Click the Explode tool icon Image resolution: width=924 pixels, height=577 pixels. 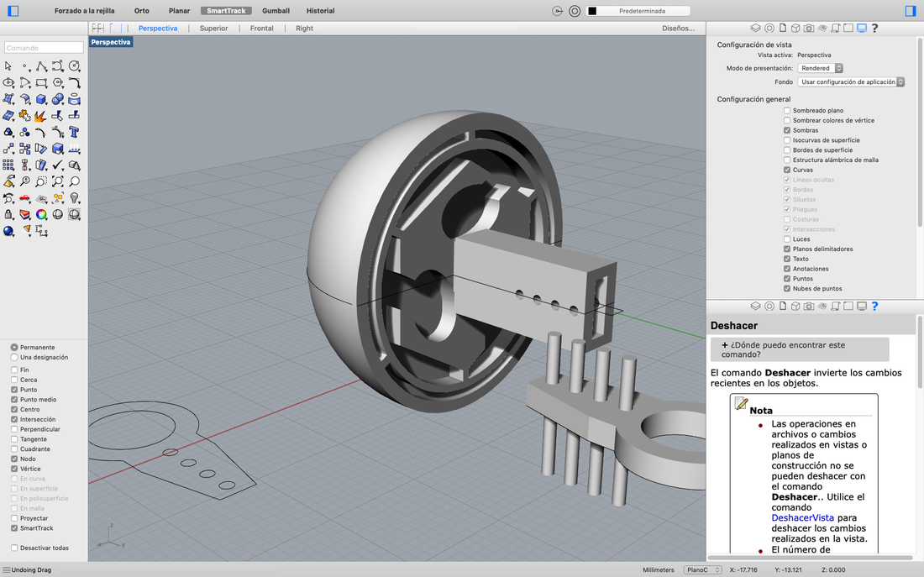tap(41, 116)
